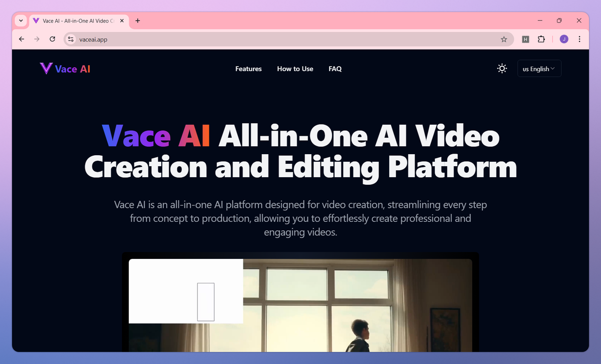Switch to the Features menu item
Screen dimensions: 601x364
[248, 69]
